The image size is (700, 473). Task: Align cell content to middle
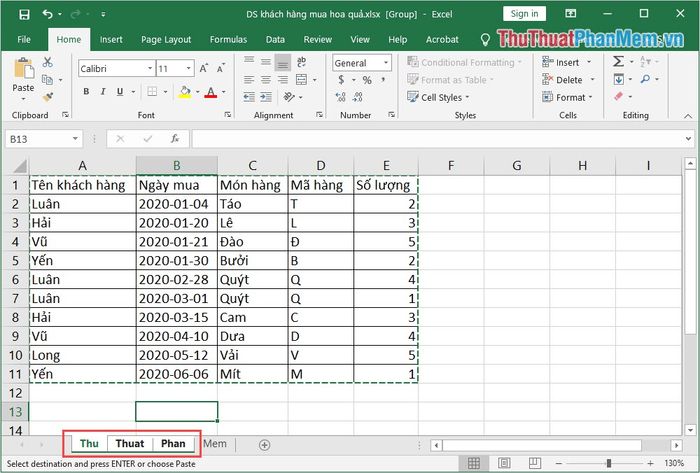click(266, 62)
